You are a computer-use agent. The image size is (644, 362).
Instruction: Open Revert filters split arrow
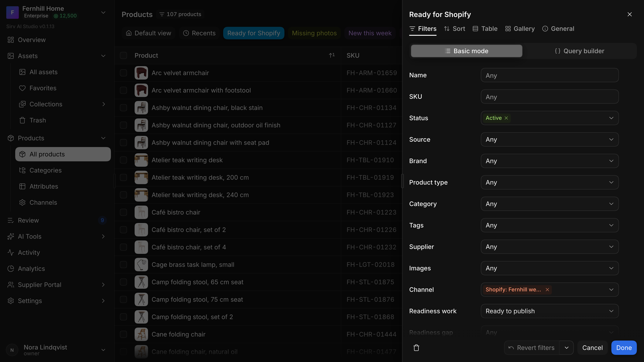(x=566, y=348)
